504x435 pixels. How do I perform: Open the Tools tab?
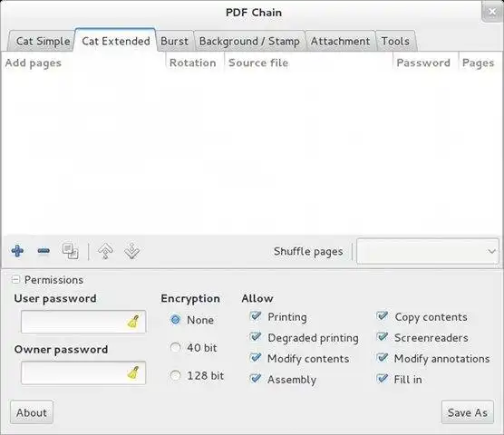point(395,41)
